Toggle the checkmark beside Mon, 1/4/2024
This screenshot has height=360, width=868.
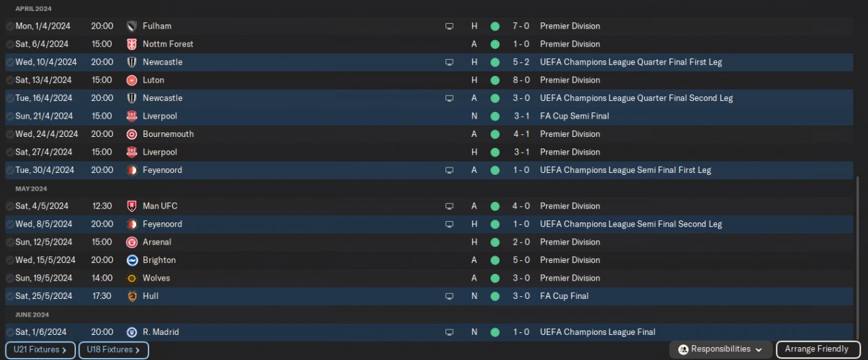(9, 26)
